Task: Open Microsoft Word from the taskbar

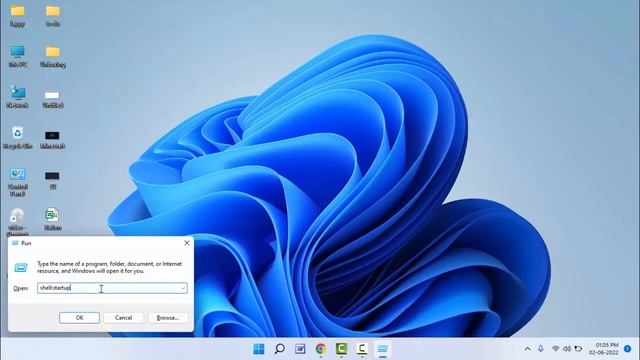Action: [x=300, y=349]
